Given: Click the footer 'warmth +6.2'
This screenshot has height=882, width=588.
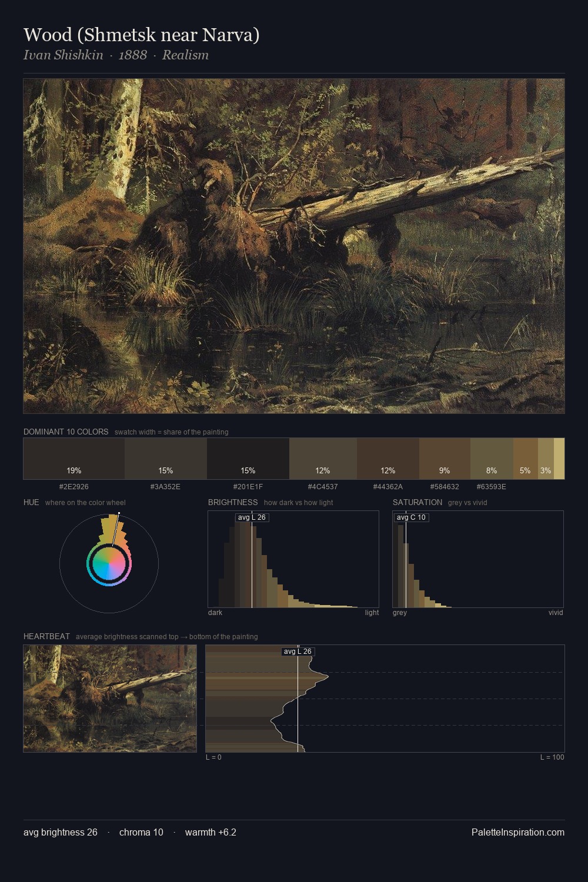Looking at the screenshot, I should click(x=211, y=832).
